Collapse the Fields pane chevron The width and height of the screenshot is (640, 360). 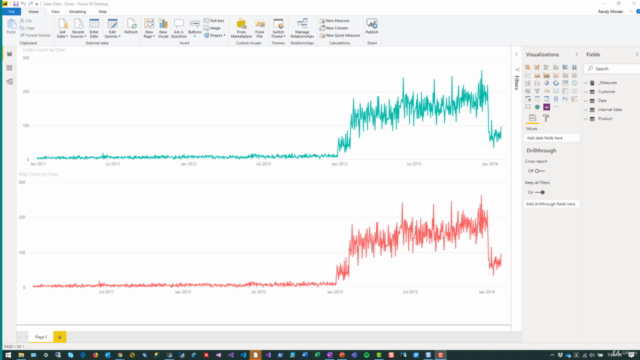(636, 54)
